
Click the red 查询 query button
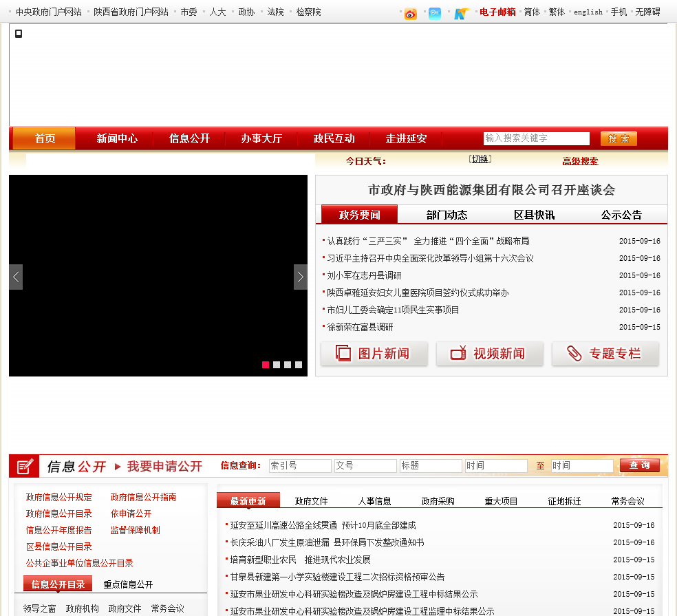tap(639, 465)
